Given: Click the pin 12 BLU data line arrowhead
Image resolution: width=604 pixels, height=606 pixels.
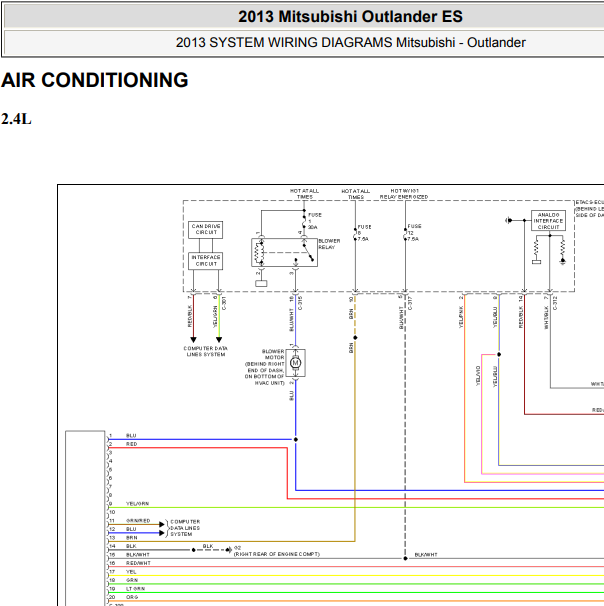Looking at the screenshot, I should (162, 533).
